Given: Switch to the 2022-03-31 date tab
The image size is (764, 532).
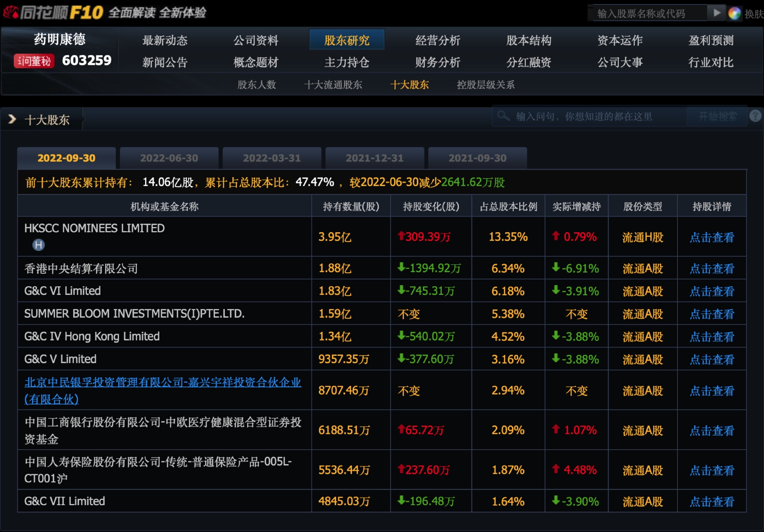Looking at the screenshot, I should click(272, 158).
